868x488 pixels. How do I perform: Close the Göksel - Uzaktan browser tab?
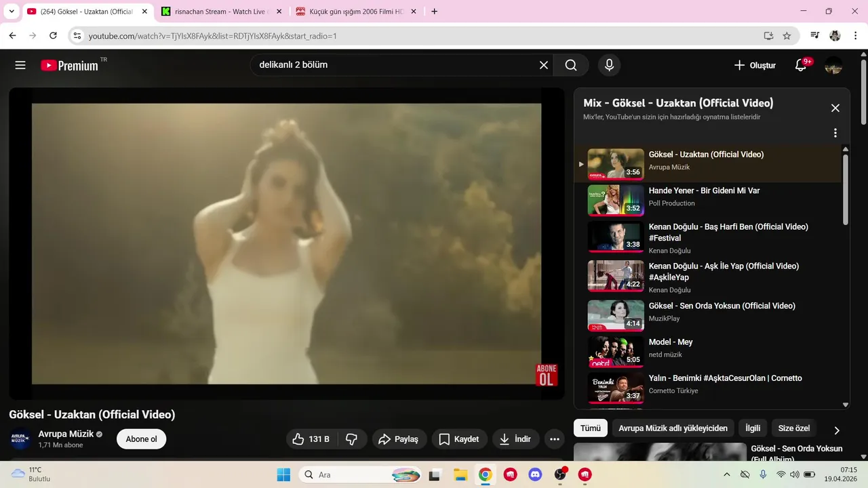click(144, 12)
